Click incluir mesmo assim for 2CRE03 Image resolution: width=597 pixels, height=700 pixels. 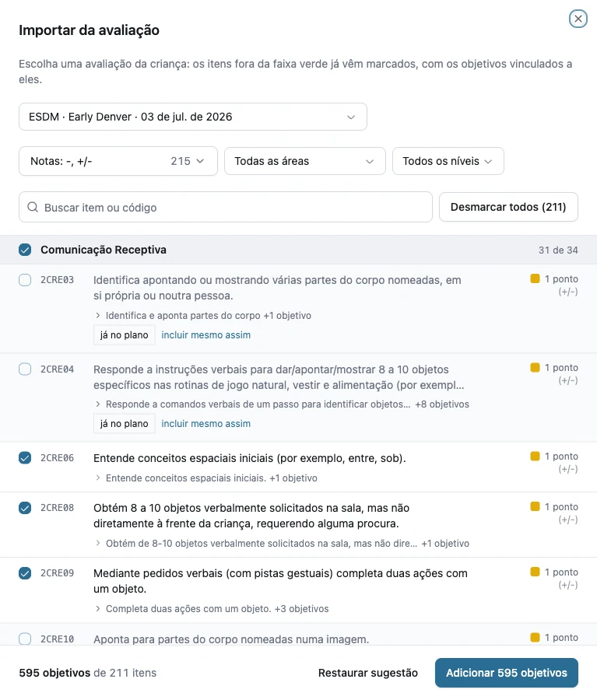205,334
